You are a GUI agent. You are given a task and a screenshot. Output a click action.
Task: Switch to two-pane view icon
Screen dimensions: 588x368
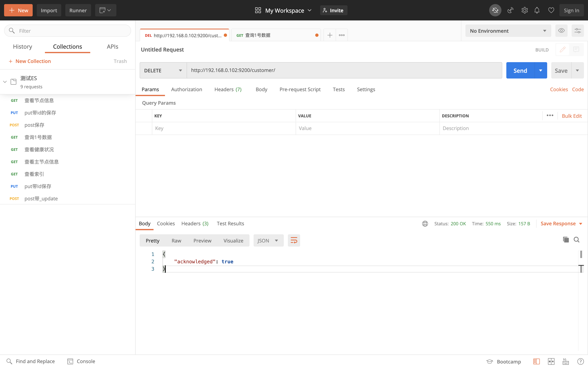[551, 361]
